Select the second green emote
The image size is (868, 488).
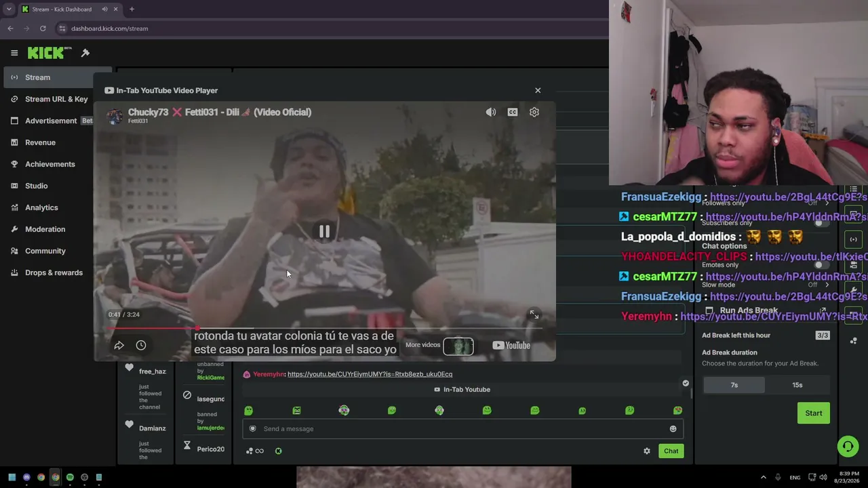[296, 410]
